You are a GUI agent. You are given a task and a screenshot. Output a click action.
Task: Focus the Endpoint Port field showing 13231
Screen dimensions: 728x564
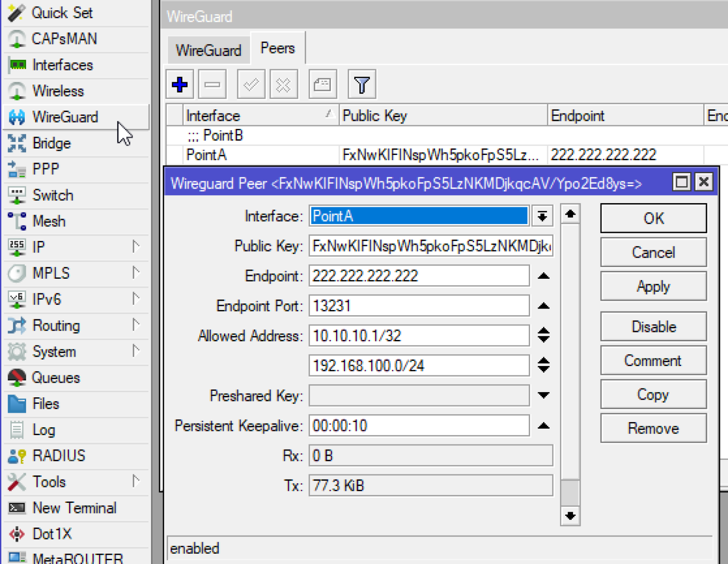click(419, 306)
